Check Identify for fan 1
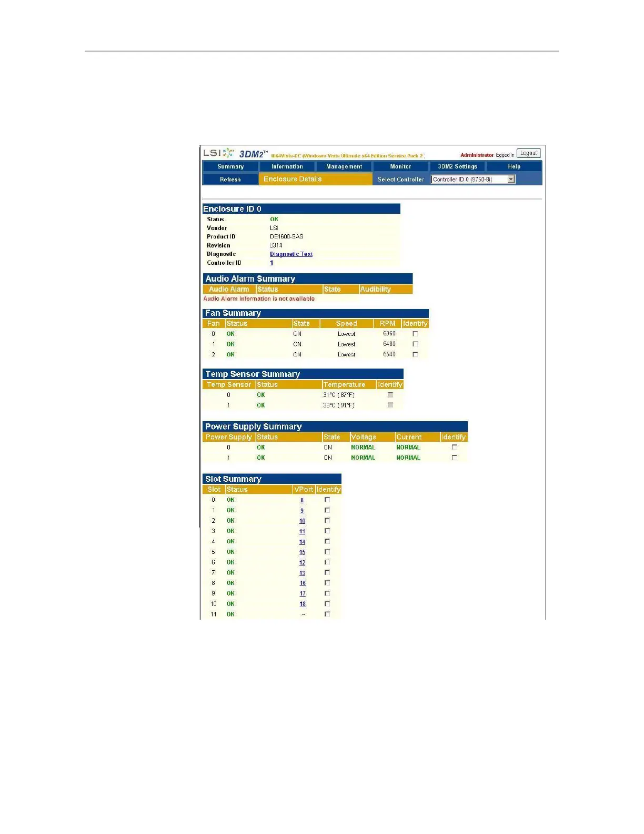Image resolution: width=644 pixels, height=834 pixels. tap(415, 344)
